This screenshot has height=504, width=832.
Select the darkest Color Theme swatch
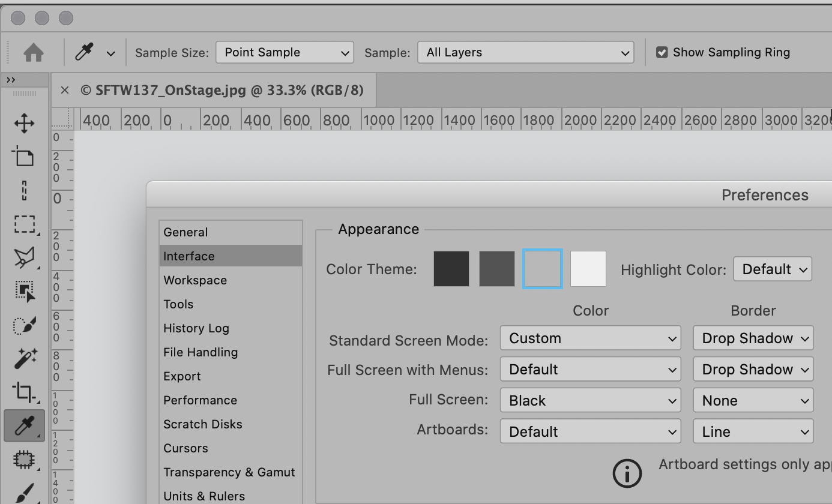(x=451, y=268)
